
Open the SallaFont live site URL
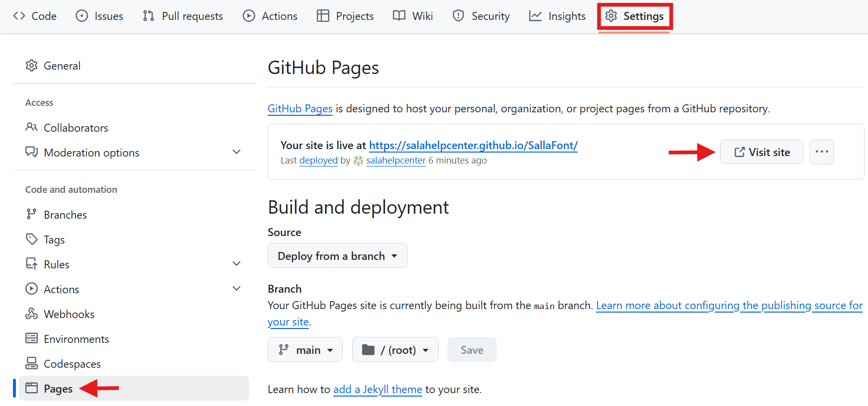pos(473,145)
